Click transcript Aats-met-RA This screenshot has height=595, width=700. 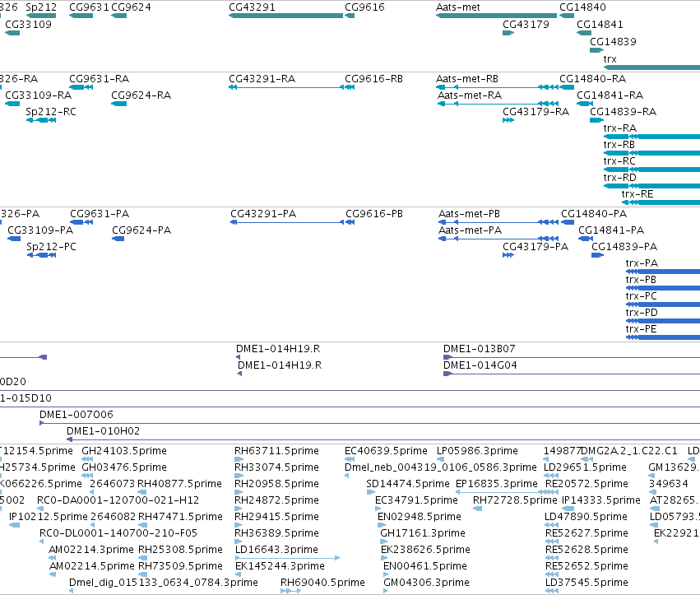click(469, 95)
